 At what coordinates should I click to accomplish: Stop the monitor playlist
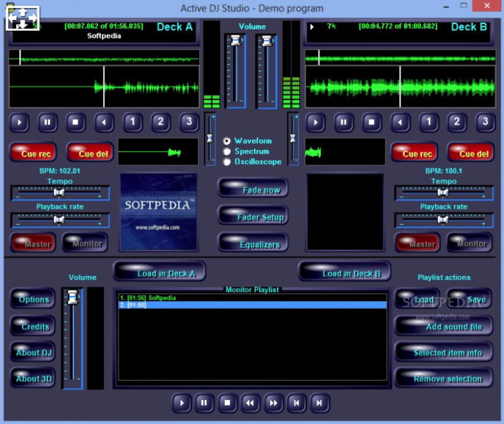227,403
